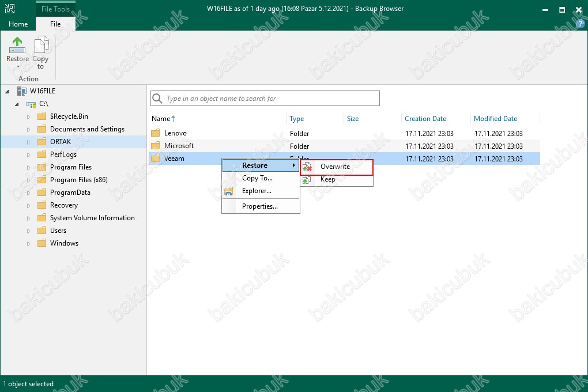The width and height of the screenshot is (588, 392).
Task: Click '1 object selected' status text
Action: pos(28,384)
